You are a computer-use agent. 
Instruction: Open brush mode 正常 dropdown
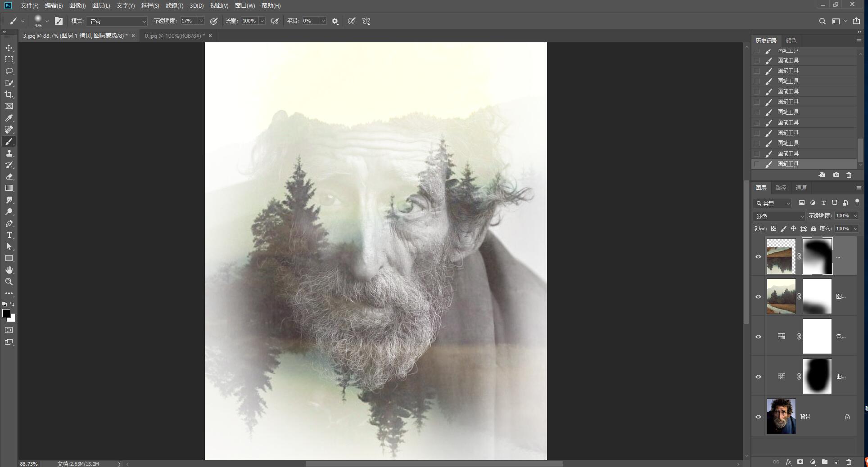[x=117, y=21]
